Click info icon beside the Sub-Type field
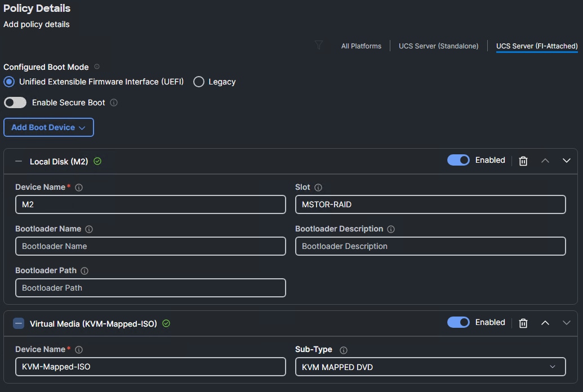Screen dimensions: 583x392 343,349
